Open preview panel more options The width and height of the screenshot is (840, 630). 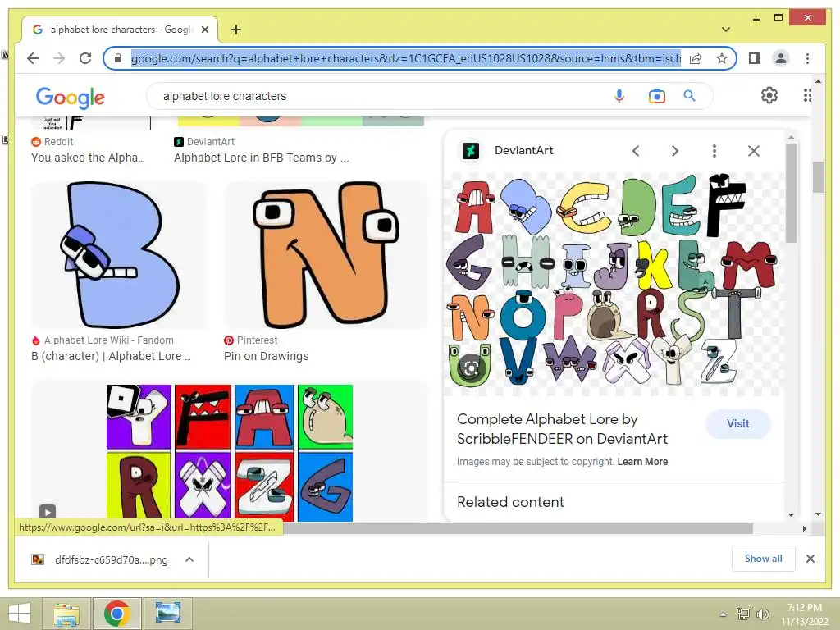pos(714,151)
